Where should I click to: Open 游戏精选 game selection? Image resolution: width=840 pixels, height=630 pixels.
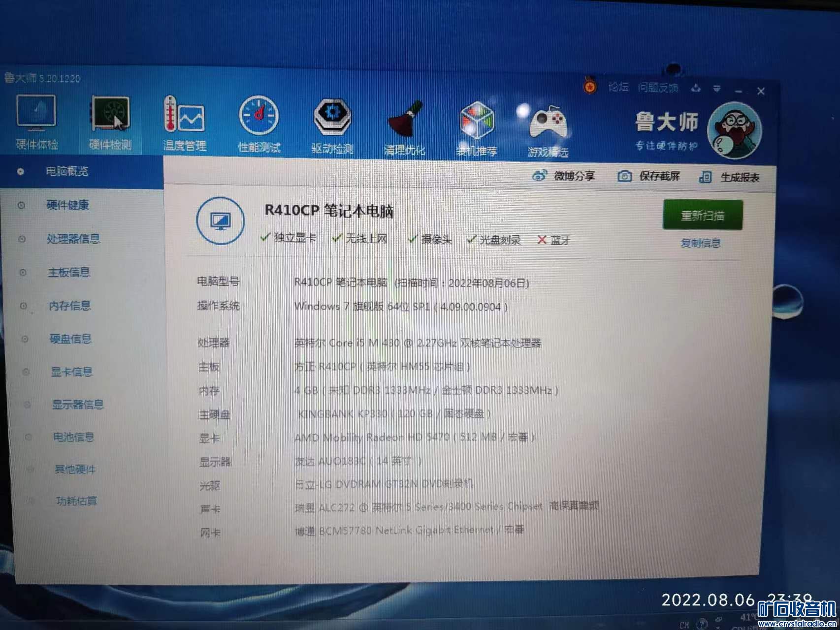(548, 130)
